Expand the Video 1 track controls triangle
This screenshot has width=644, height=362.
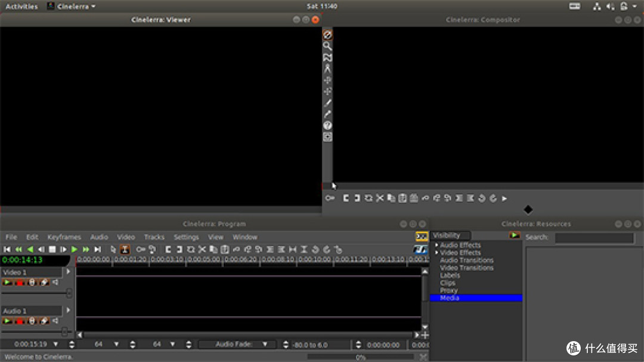[68, 271]
